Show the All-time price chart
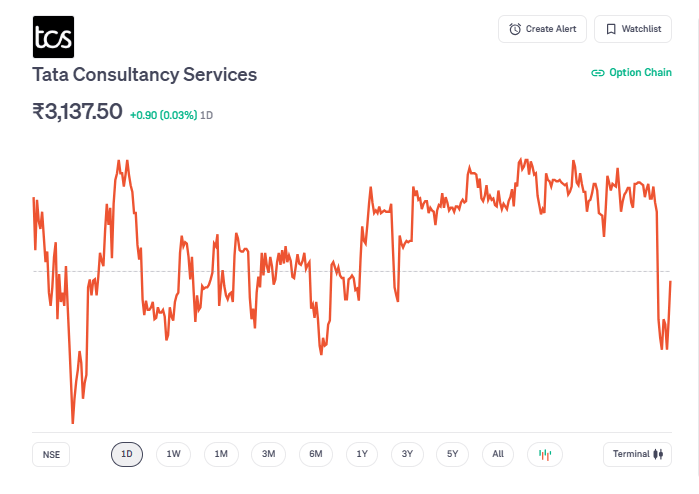The width and height of the screenshot is (699, 494). click(498, 454)
